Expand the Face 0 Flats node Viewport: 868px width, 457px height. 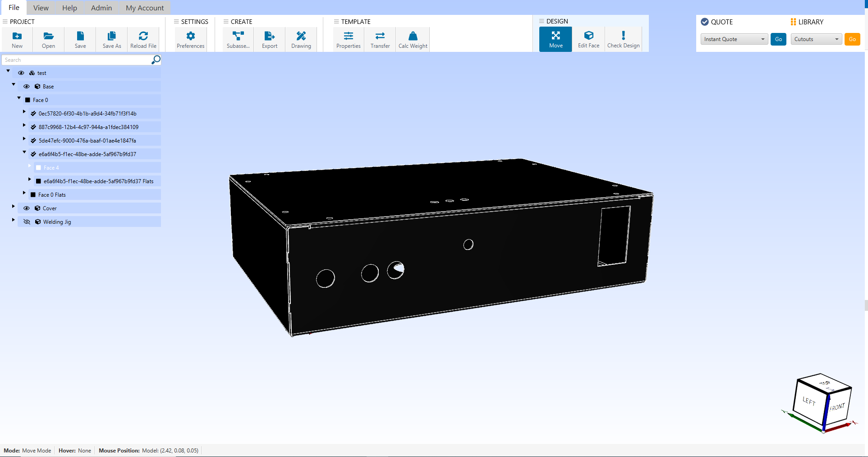24,193
